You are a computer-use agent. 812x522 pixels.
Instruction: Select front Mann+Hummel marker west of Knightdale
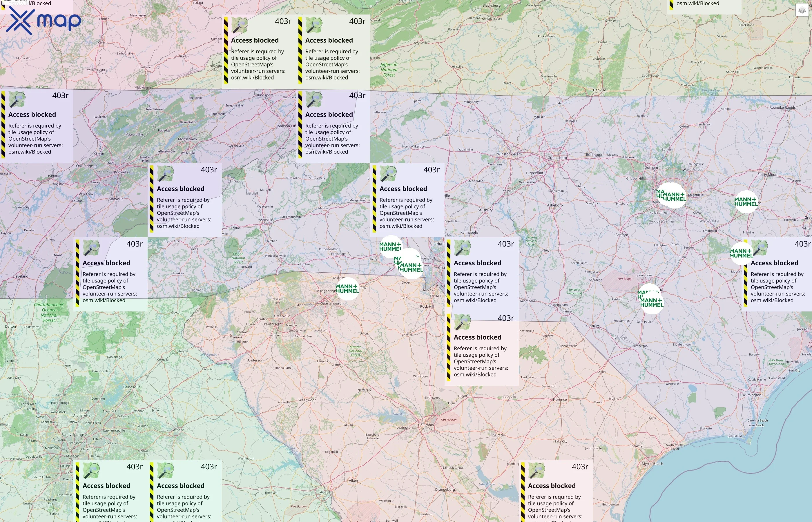[675, 197]
